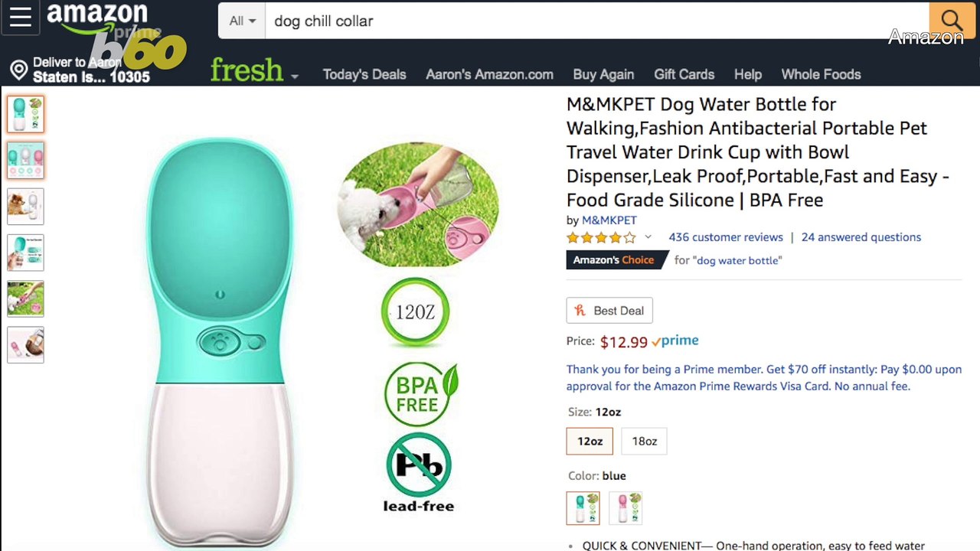Open the hamburger menu icon
980x551 pixels.
(x=20, y=18)
